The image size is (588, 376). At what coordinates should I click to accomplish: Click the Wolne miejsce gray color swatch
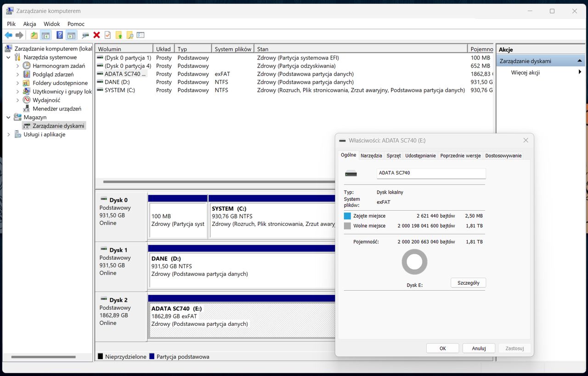pos(347,226)
